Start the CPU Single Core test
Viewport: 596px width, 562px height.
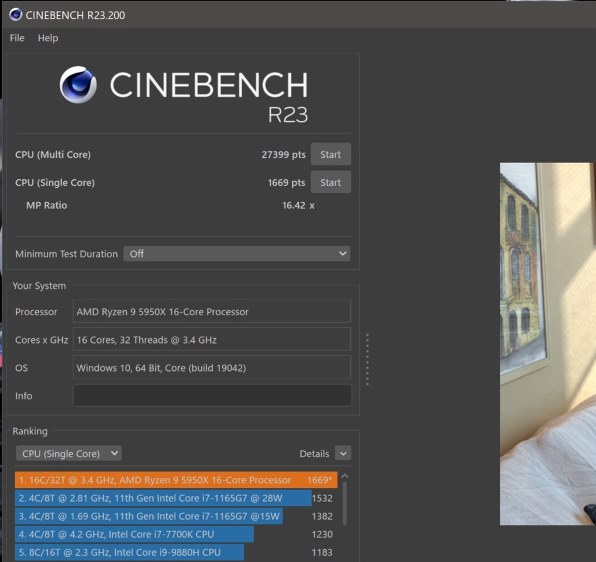[331, 182]
